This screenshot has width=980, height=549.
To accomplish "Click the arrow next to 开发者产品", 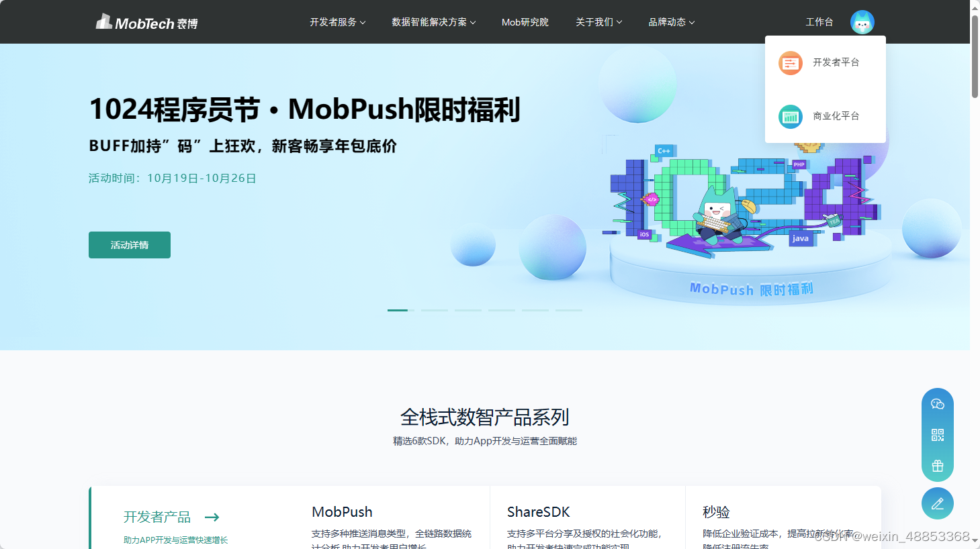I will pyautogui.click(x=212, y=517).
